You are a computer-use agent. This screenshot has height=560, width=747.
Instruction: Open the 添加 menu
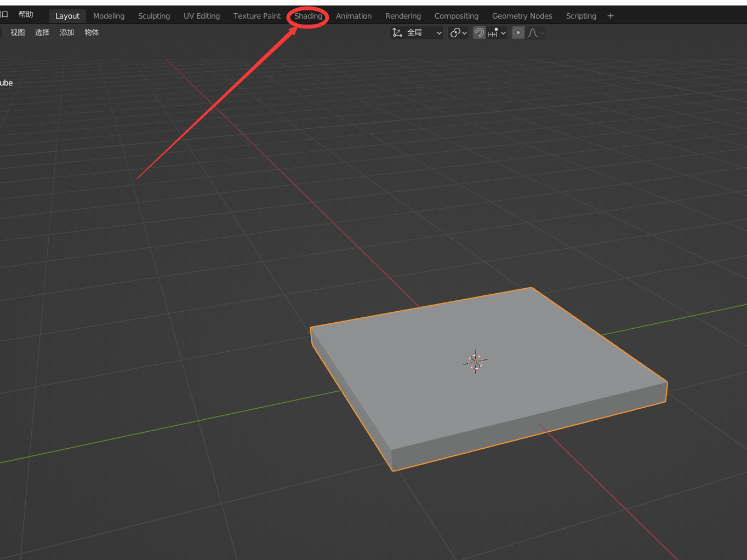pyautogui.click(x=66, y=32)
